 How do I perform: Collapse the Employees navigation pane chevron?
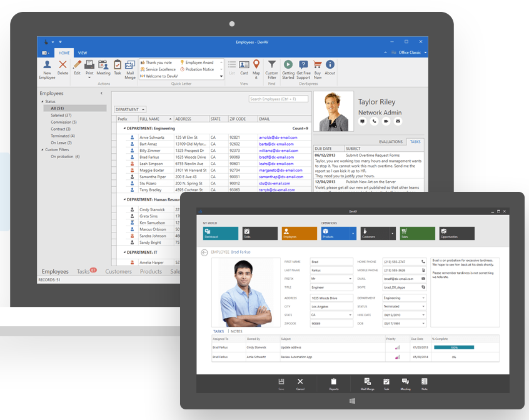tap(101, 93)
